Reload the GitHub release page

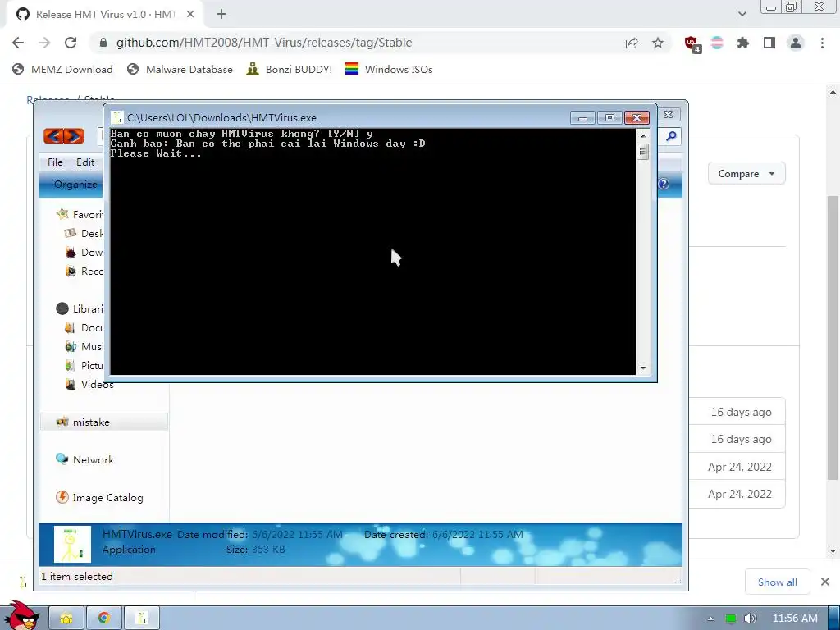pos(71,43)
